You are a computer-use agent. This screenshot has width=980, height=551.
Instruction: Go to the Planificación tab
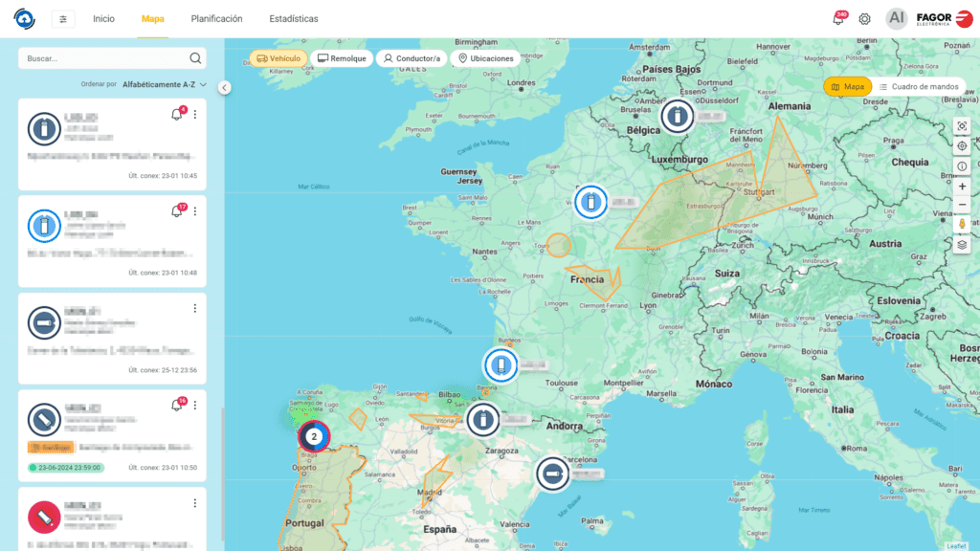(x=216, y=19)
